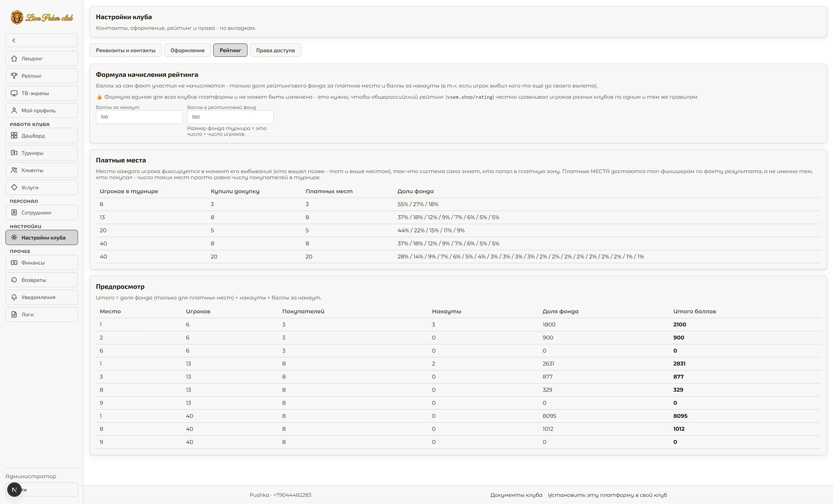Click the Турниры icon in the sidebar
This screenshot has height=504, width=833.
[14, 152]
